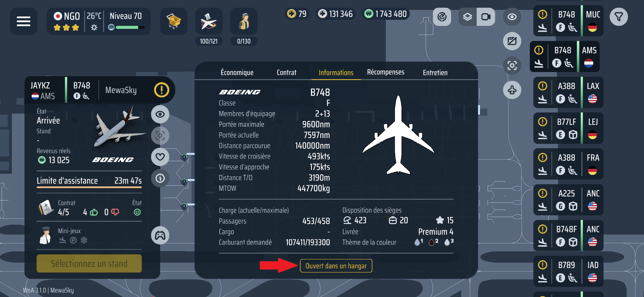Open the aircraft fleet icon showing 100/121
The image size is (644, 297).
tap(209, 21)
